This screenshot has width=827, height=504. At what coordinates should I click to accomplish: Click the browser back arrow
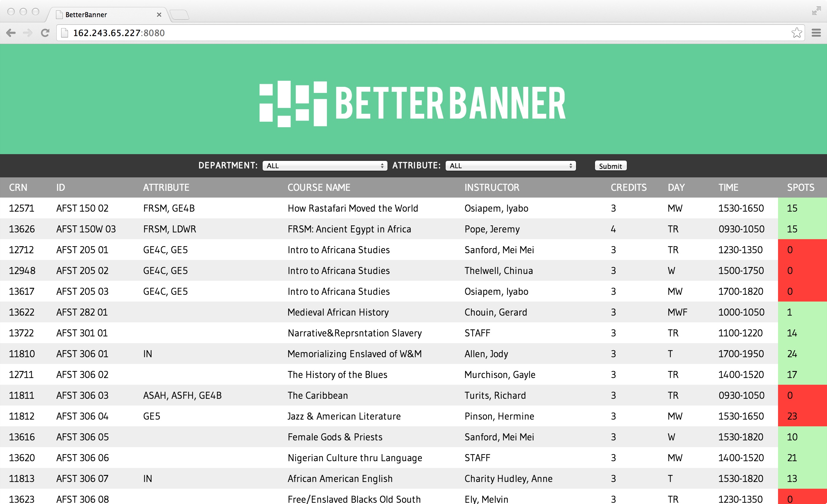[x=11, y=33]
